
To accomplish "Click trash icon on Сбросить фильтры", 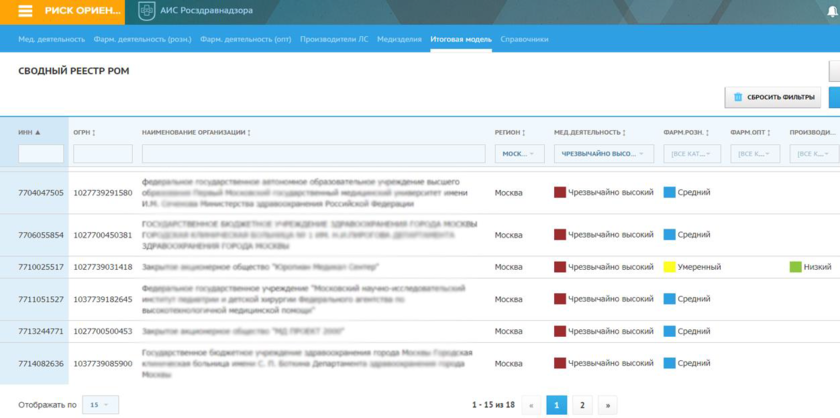I will click(x=738, y=97).
